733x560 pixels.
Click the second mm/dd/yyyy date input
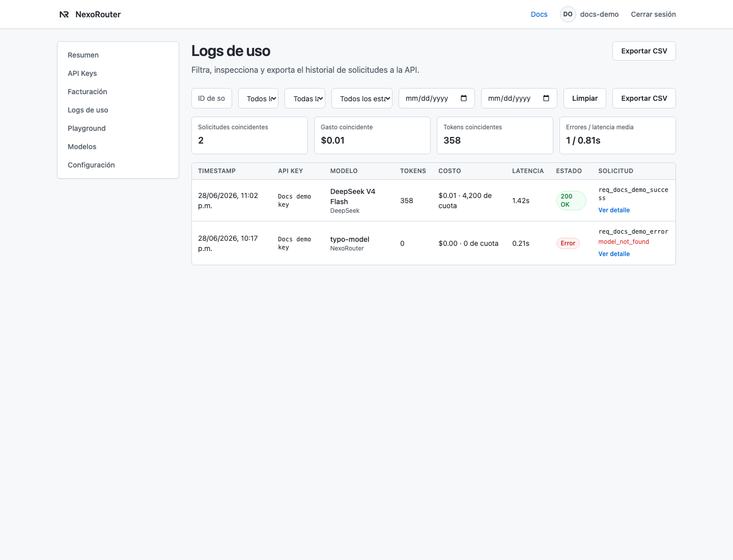[519, 98]
